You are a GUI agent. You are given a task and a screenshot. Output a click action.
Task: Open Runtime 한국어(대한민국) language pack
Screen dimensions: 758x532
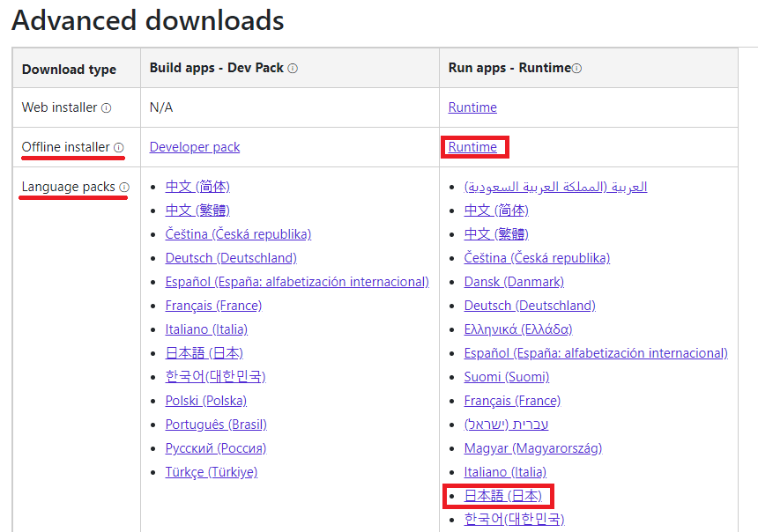(514, 519)
